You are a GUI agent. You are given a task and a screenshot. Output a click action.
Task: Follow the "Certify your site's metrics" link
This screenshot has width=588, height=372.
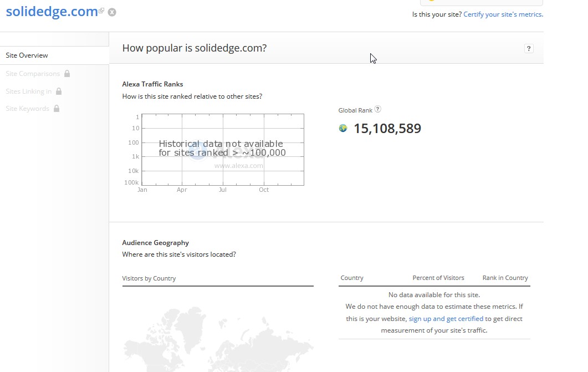[x=503, y=14]
